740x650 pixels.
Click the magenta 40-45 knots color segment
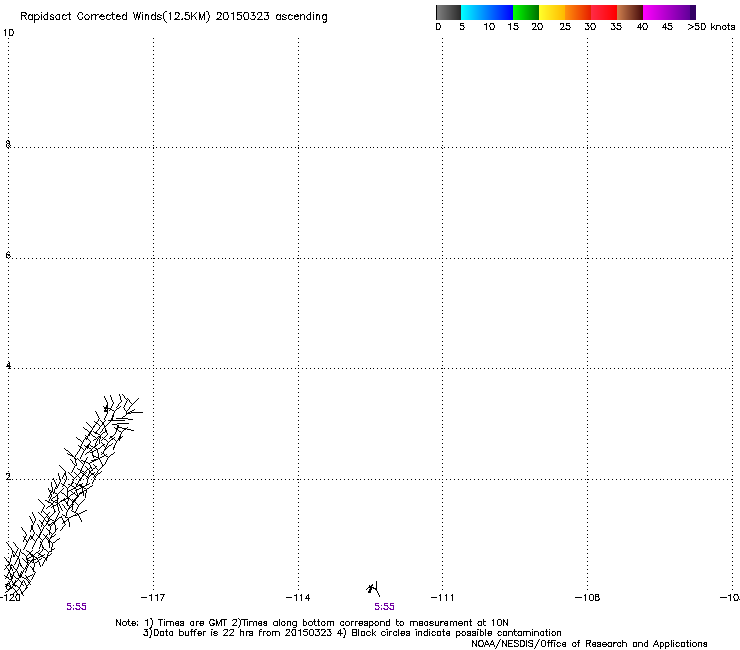click(665, 12)
